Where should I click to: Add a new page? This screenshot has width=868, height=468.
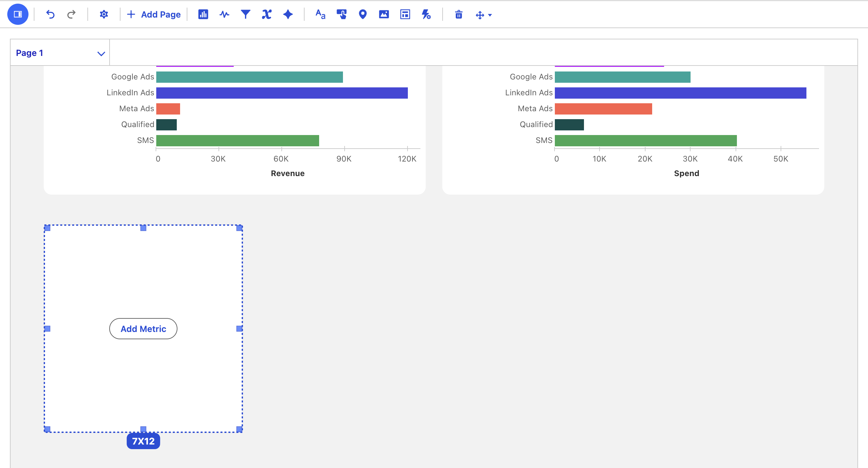[x=154, y=15]
